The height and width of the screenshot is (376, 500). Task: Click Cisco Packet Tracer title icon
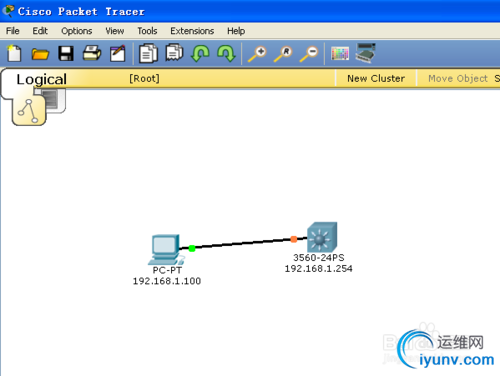8,11
